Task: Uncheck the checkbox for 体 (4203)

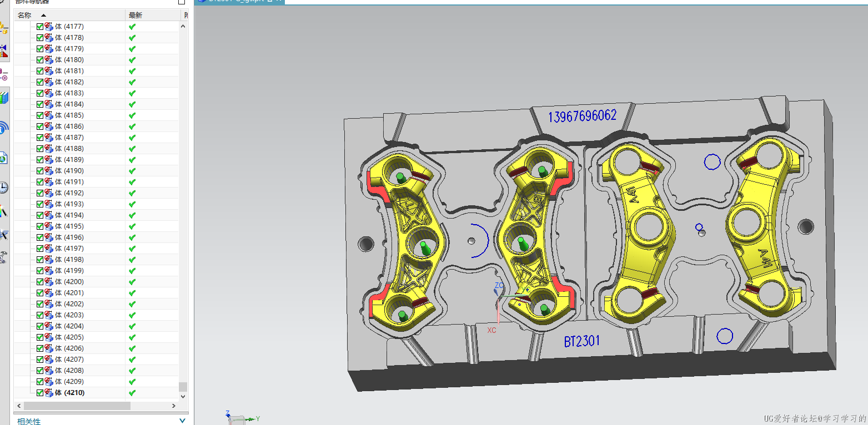Action: click(40, 315)
